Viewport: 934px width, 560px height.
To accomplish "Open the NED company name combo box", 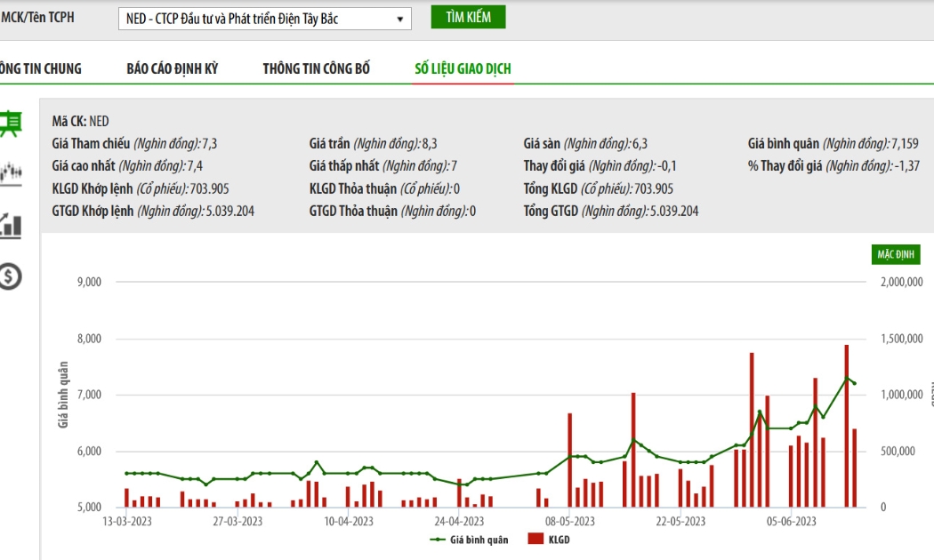I will pos(265,19).
